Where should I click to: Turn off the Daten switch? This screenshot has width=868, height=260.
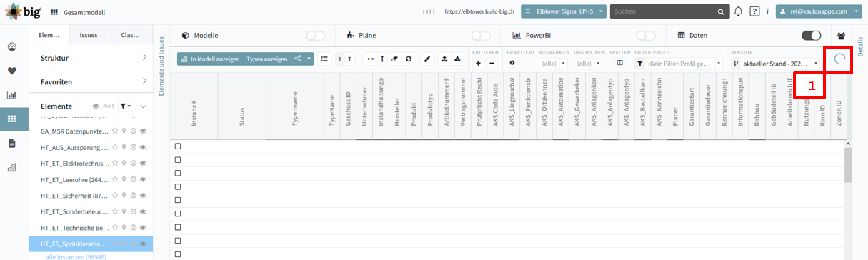coord(811,35)
